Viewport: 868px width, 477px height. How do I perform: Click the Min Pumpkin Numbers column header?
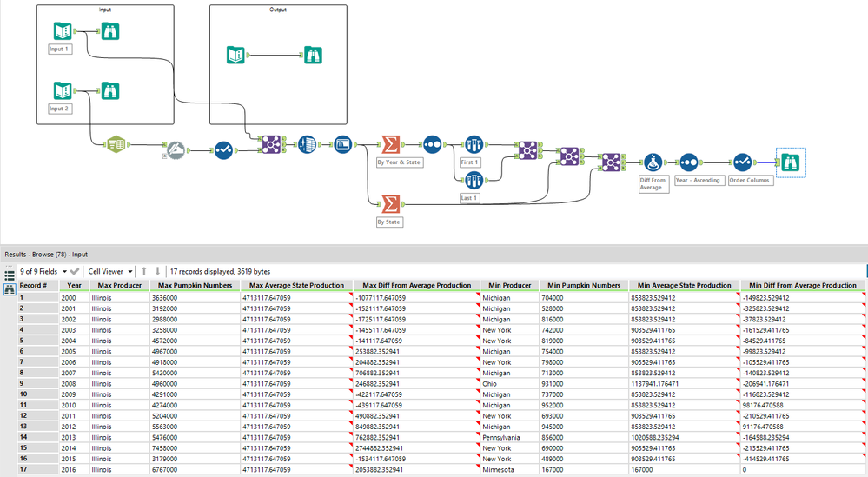584,286
